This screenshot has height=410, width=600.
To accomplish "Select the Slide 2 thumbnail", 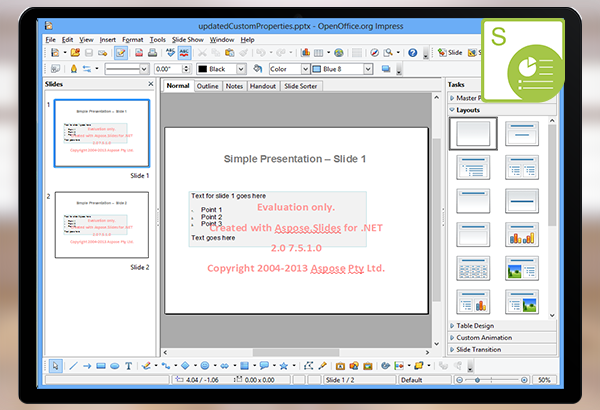I will pyautogui.click(x=102, y=225).
